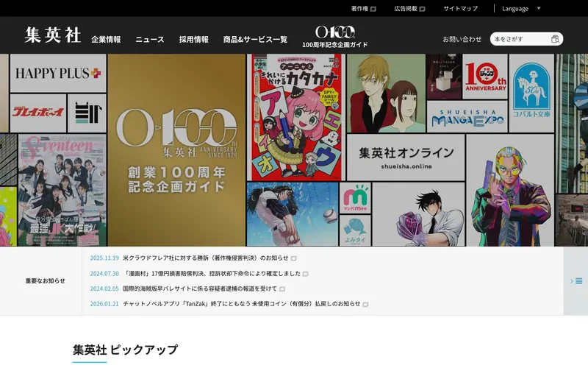Screen dimensions: 588x368
Task: Open the 企業情報 menu
Action: [x=106, y=40]
